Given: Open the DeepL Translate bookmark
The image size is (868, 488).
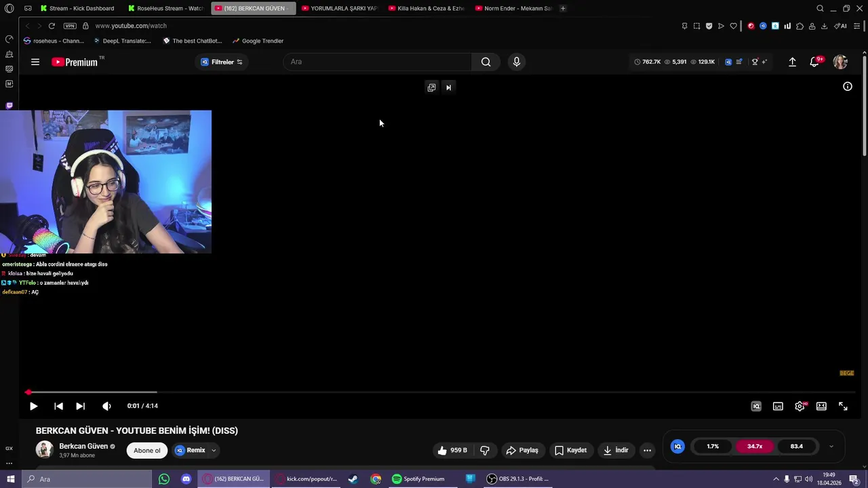Looking at the screenshot, I should (x=122, y=41).
